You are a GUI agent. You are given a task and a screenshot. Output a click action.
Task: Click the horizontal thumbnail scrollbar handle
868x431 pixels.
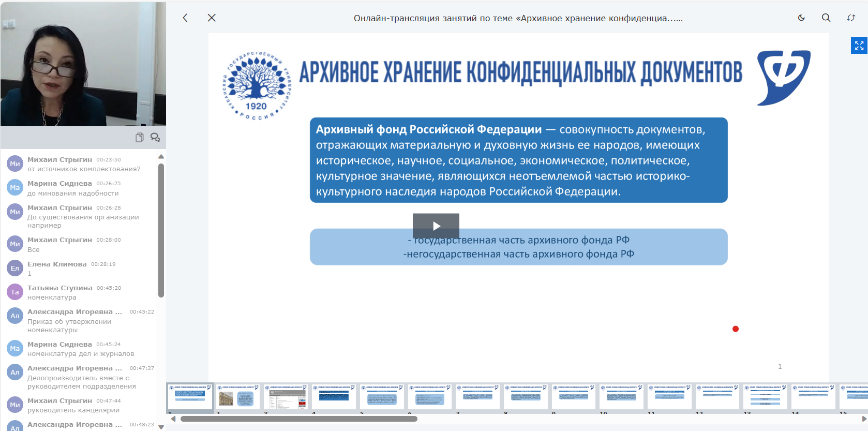click(298, 419)
